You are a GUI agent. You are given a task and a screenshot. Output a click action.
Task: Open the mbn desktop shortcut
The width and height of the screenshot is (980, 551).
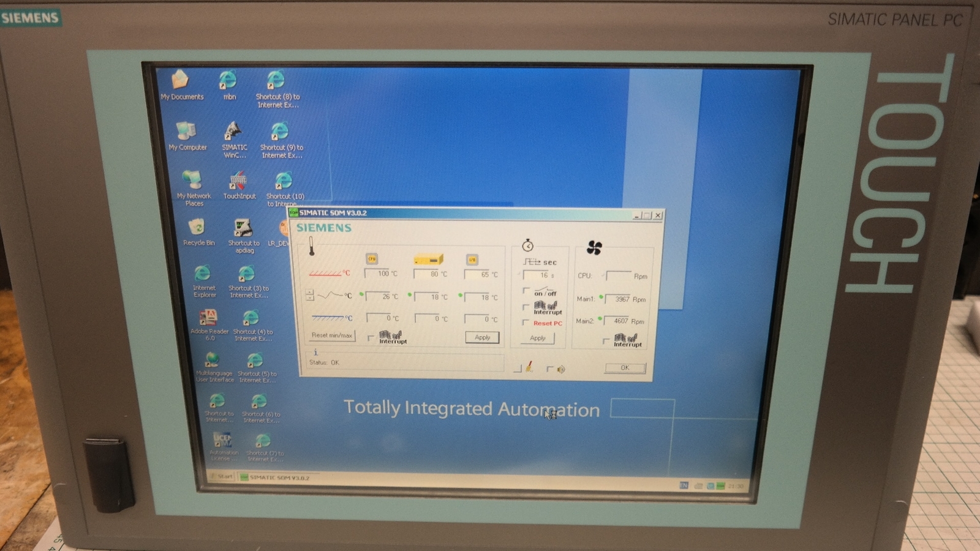(x=228, y=85)
